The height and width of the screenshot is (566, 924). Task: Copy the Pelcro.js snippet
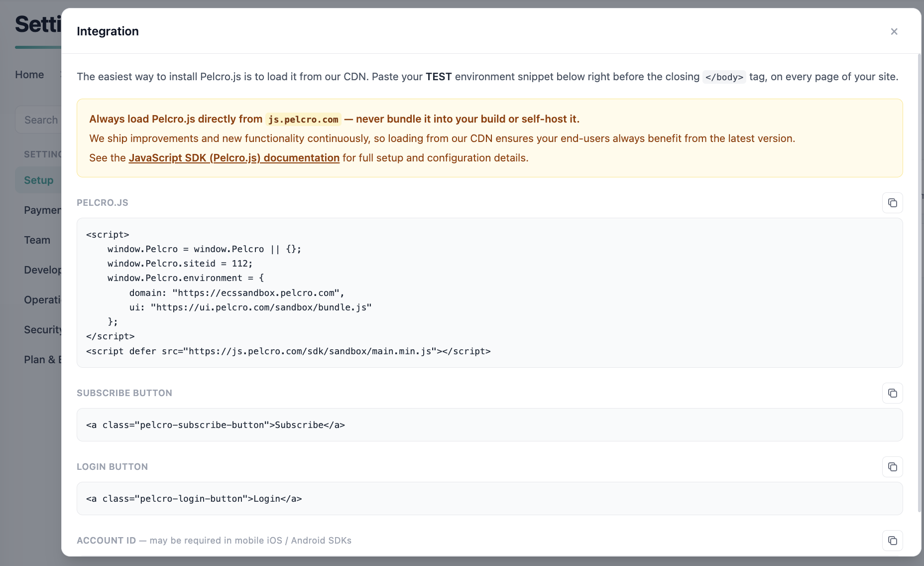[x=892, y=203]
